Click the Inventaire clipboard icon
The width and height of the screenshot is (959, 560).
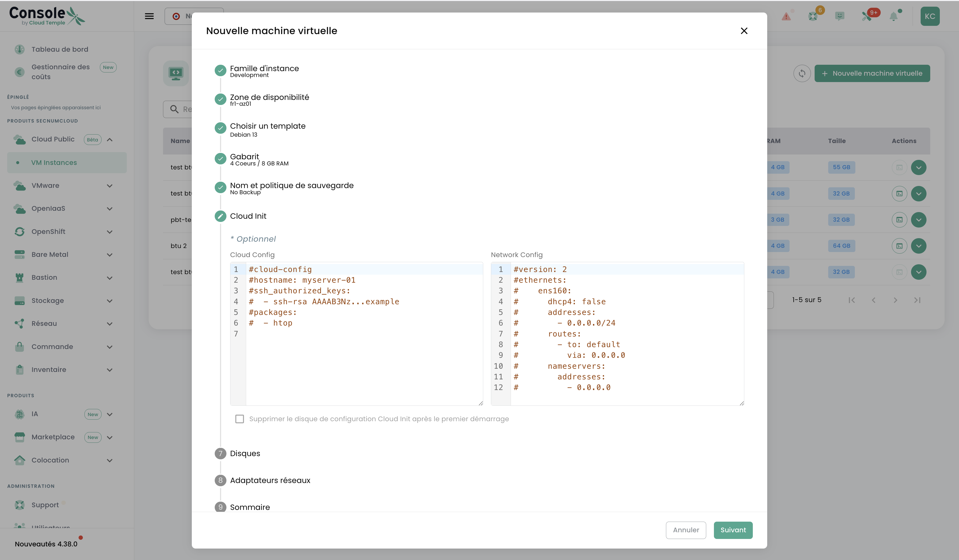click(19, 370)
